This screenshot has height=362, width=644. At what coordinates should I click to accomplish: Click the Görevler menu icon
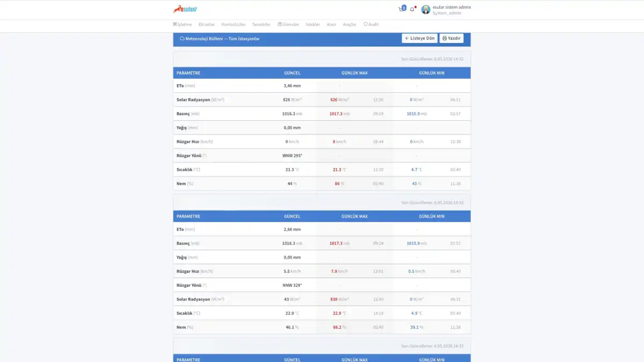(280, 24)
